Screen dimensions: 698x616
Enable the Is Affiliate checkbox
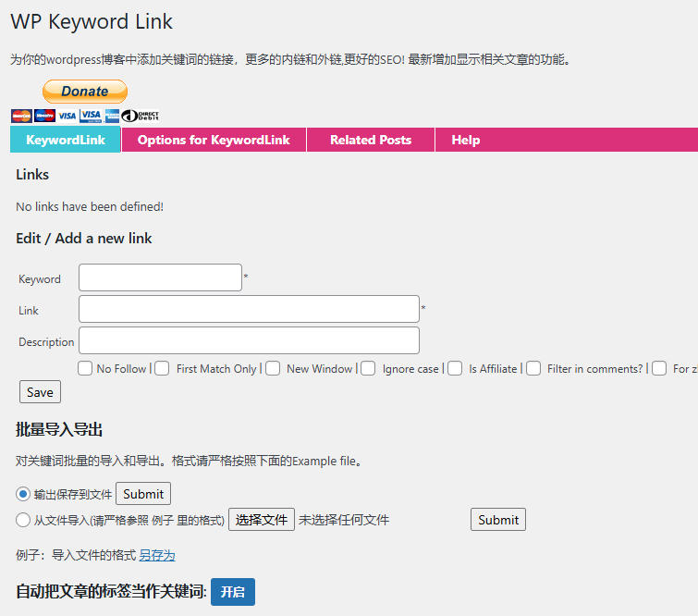(x=455, y=368)
